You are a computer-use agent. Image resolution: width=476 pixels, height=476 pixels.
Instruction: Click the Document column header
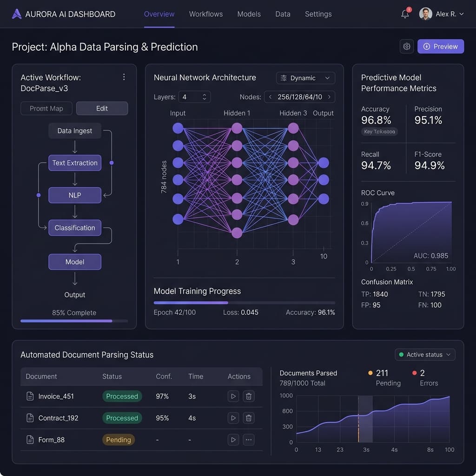(x=41, y=377)
